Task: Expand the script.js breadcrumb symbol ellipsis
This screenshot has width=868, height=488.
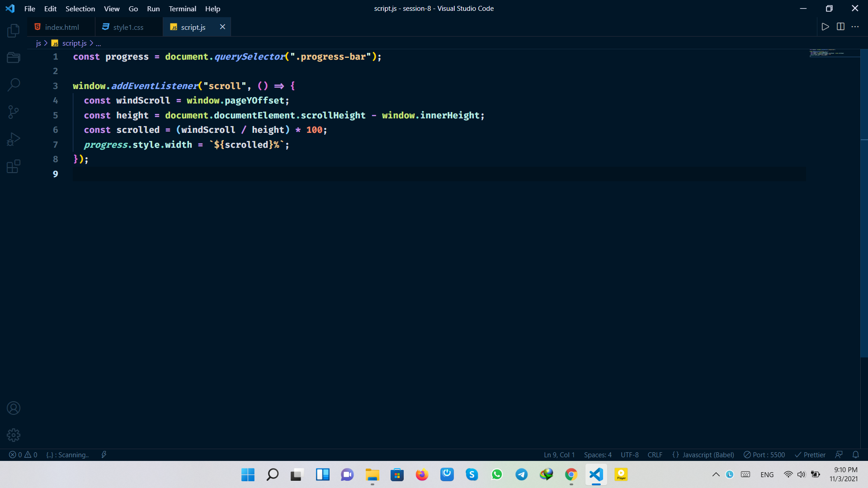Action: tap(98, 43)
